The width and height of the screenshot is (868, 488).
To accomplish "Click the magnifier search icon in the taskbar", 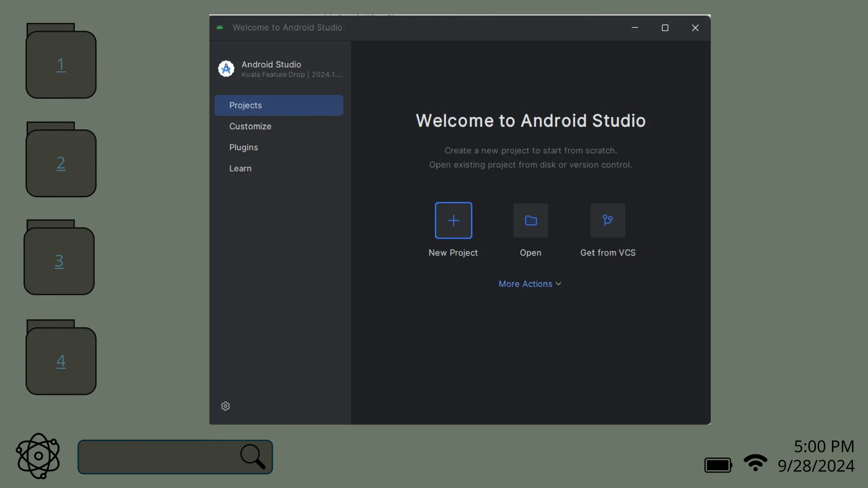I will [253, 457].
